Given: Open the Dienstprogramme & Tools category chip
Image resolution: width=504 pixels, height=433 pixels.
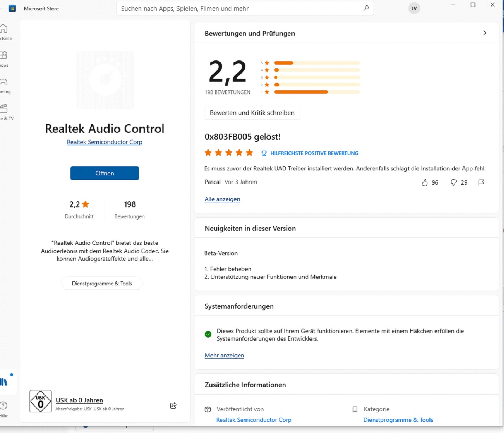Looking at the screenshot, I should click(x=102, y=284).
